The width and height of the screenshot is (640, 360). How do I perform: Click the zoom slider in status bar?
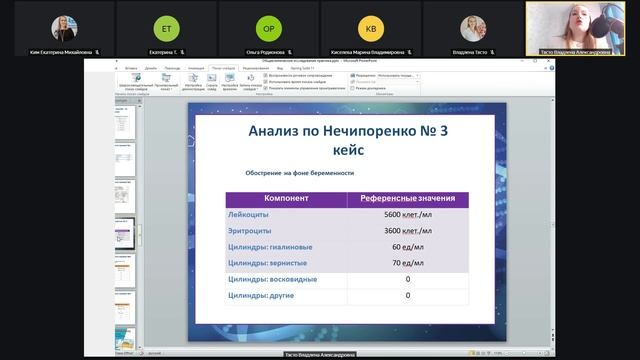(523, 353)
